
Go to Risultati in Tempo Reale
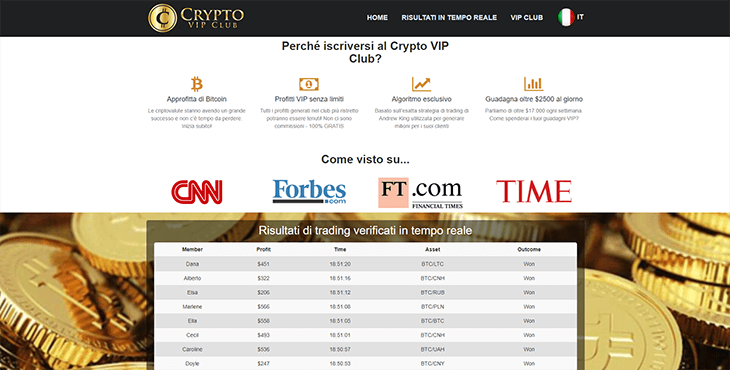pyautogui.click(x=449, y=18)
